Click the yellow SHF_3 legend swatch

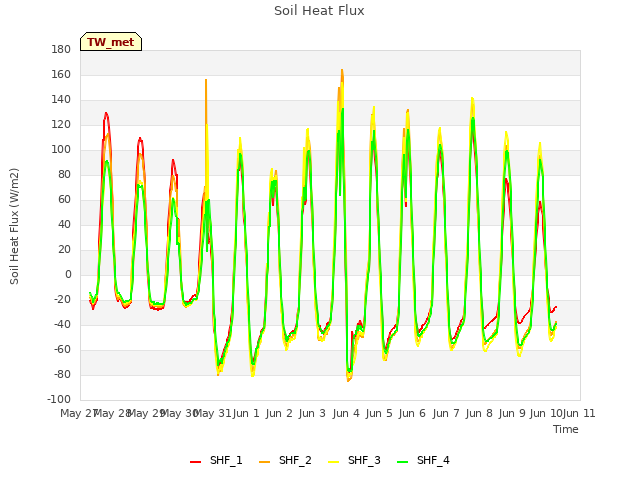point(333,462)
